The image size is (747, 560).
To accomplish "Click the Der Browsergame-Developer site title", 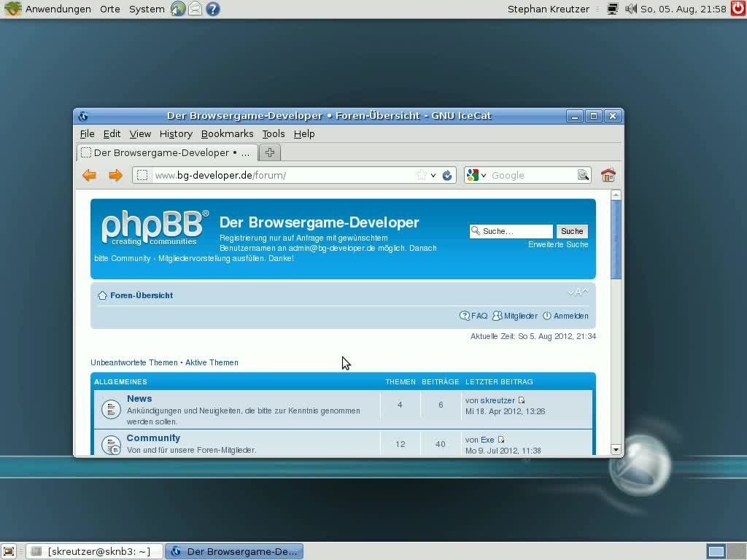I will tap(320, 222).
